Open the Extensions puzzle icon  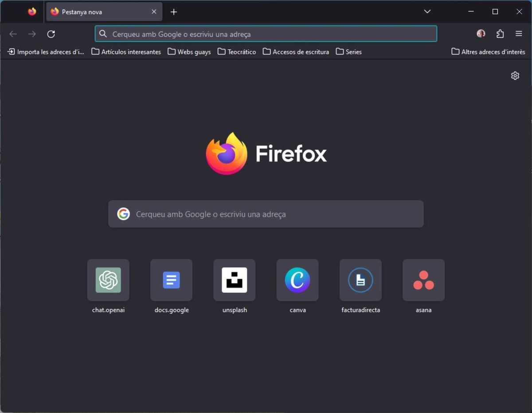(x=500, y=34)
